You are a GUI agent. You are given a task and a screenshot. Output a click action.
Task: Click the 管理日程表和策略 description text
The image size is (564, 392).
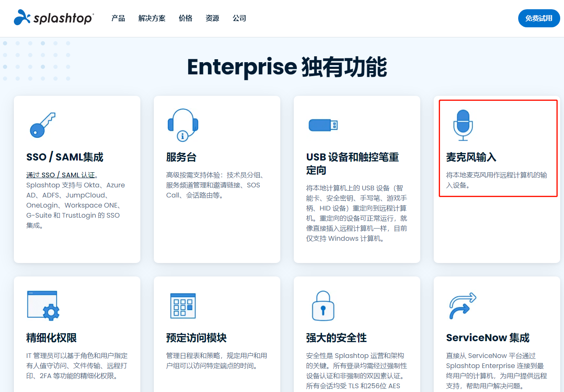coord(216,360)
